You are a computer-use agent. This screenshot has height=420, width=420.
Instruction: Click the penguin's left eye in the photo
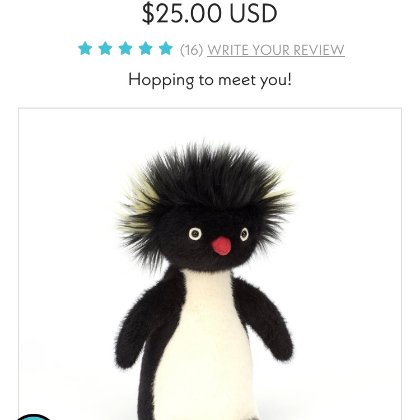pyautogui.click(x=195, y=234)
